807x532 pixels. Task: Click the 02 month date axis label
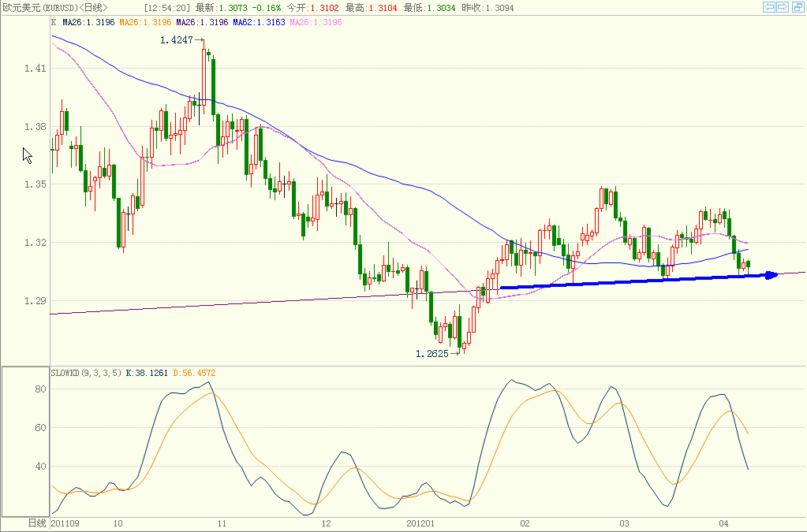pyautogui.click(x=525, y=524)
